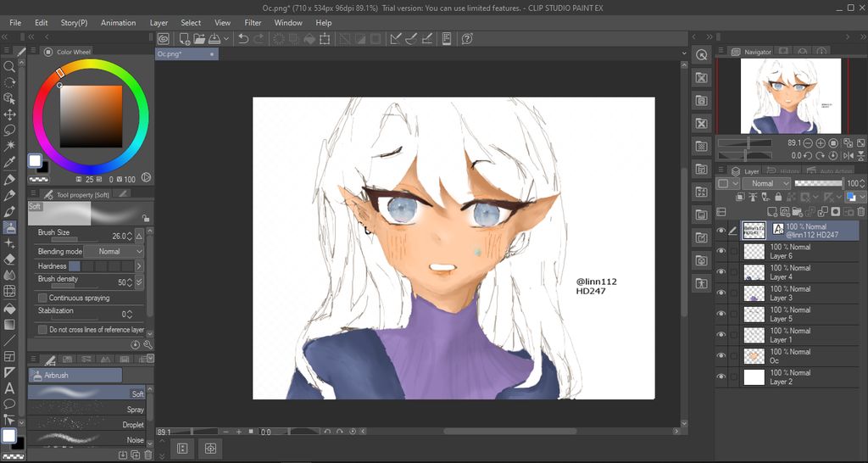Click the Delete layer trash icon
The width and height of the screenshot is (868, 463).
click(861, 211)
